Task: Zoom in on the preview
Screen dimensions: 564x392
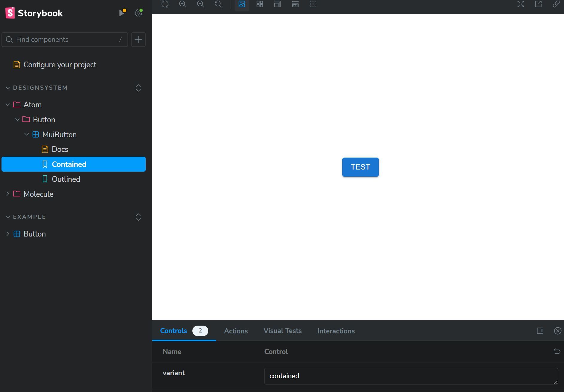Action: click(x=183, y=4)
